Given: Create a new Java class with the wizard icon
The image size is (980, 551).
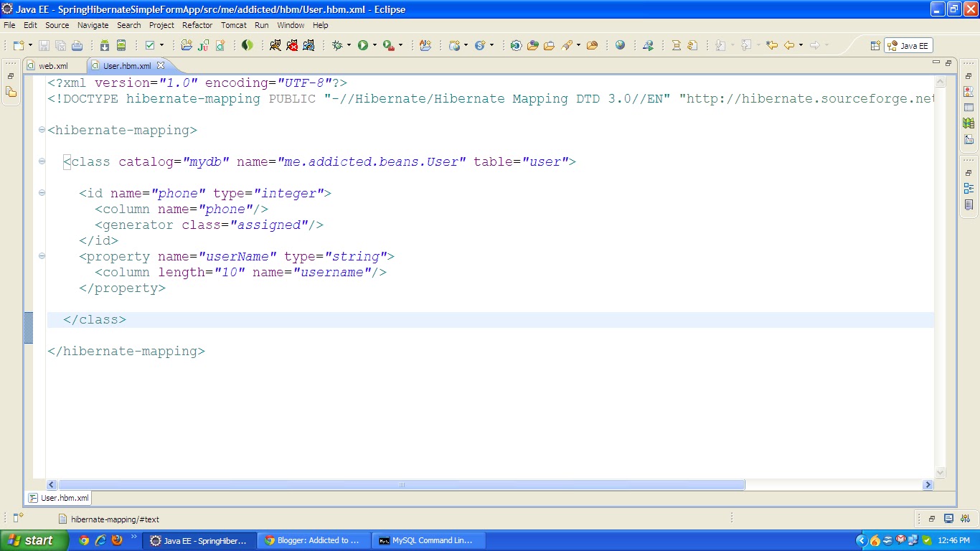Looking at the screenshot, I should point(220,44).
